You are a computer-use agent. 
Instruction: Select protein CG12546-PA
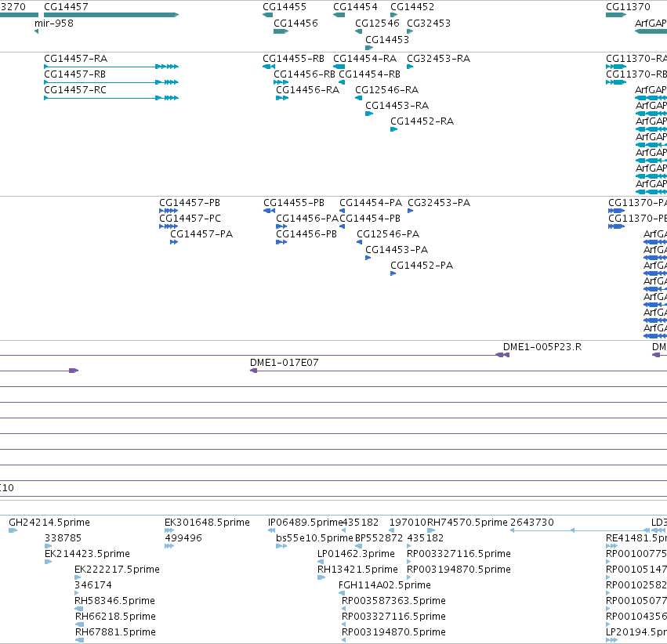[388, 233]
